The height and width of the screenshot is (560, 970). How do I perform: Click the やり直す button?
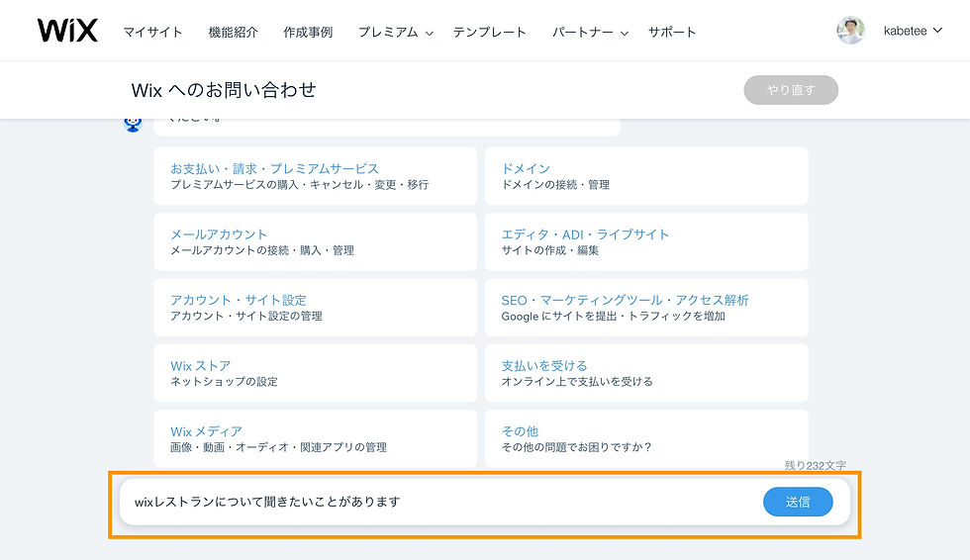point(791,90)
